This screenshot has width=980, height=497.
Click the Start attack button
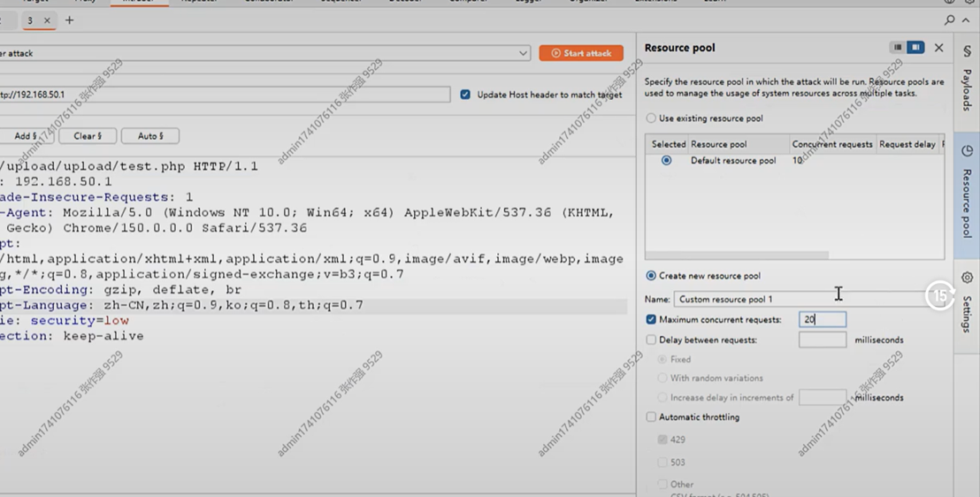[x=581, y=53]
